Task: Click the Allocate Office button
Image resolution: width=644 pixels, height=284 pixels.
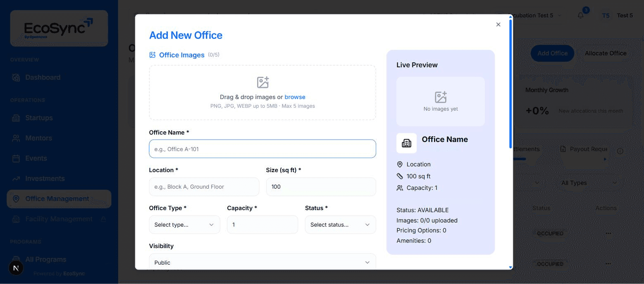Action: pos(606,53)
